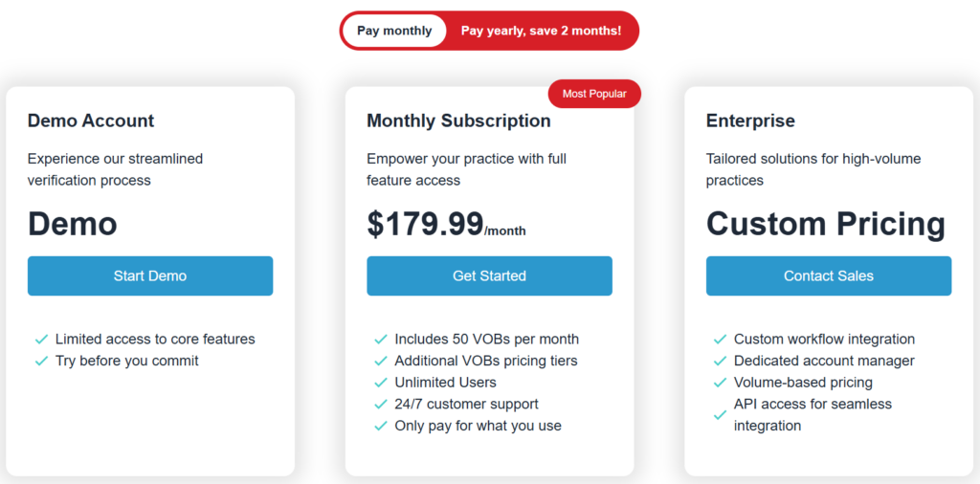Select the Pay monthly billing option
980x484 pixels.
point(394,31)
